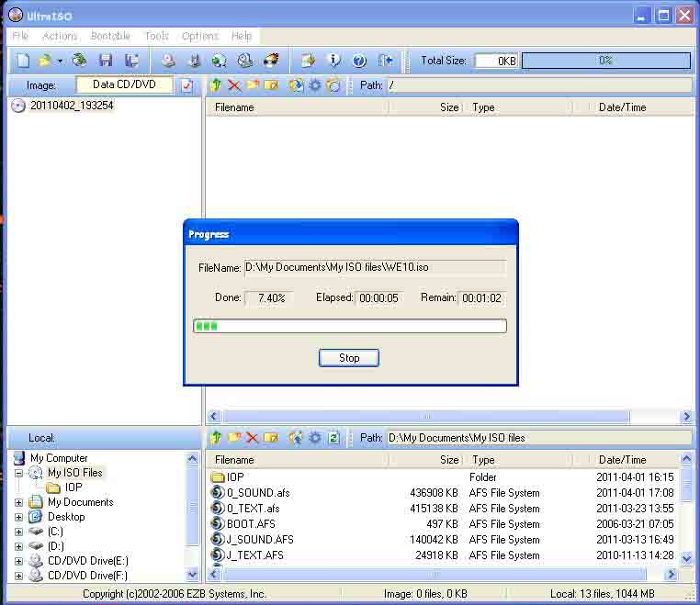Viewport: 700px width, 605px height.
Task: Click the FileName field in Progress dialog
Action: (375, 267)
